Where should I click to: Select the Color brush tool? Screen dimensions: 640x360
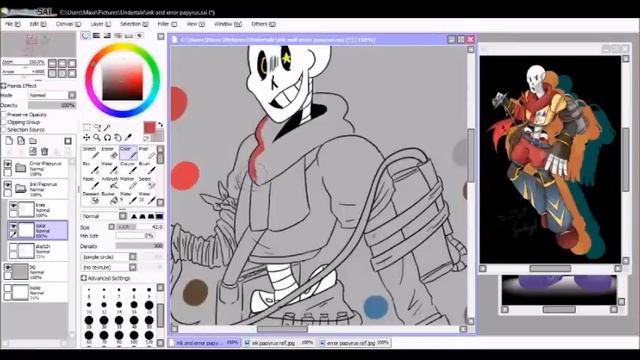pyautogui.click(x=128, y=153)
